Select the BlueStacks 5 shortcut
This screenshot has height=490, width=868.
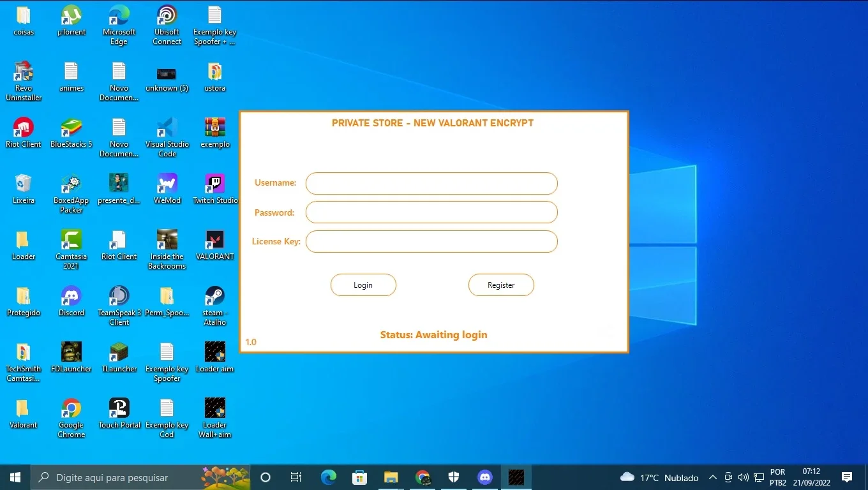coord(71,133)
